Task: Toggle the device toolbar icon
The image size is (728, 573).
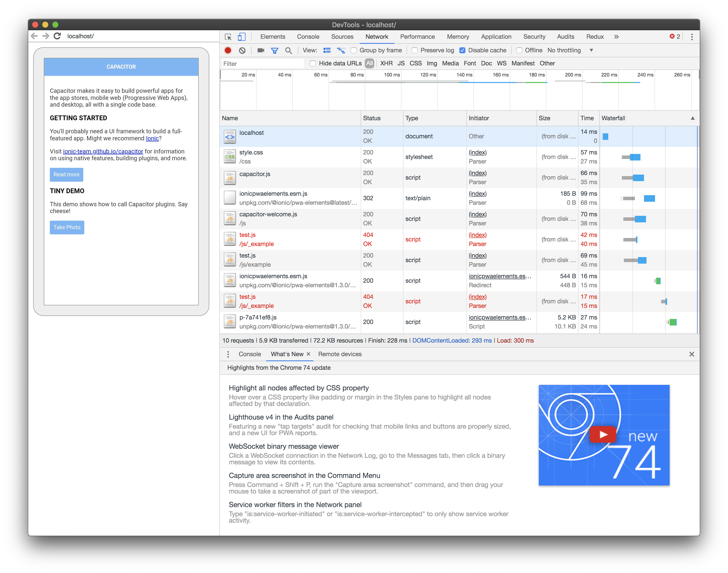Action: (x=241, y=37)
